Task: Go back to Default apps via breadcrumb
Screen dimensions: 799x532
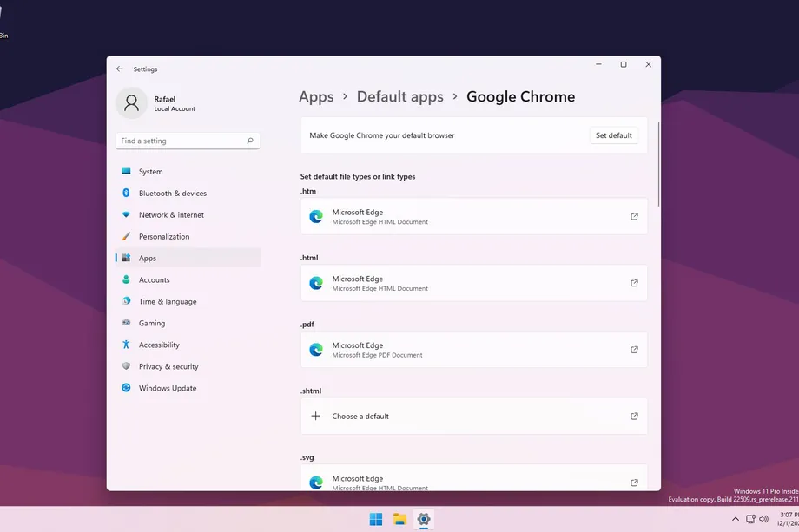Action: [x=399, y=96]
